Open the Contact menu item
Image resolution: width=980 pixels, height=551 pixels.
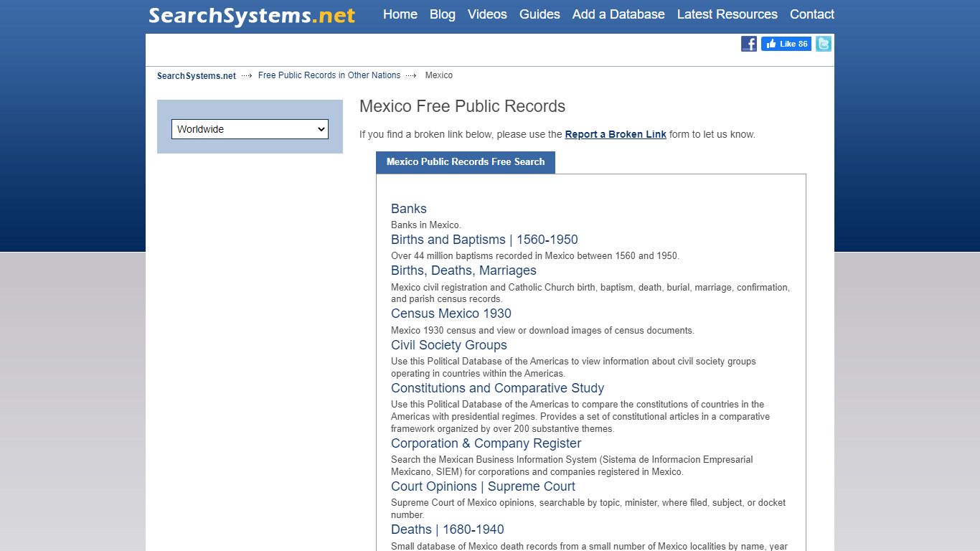(x=812, y=14)
